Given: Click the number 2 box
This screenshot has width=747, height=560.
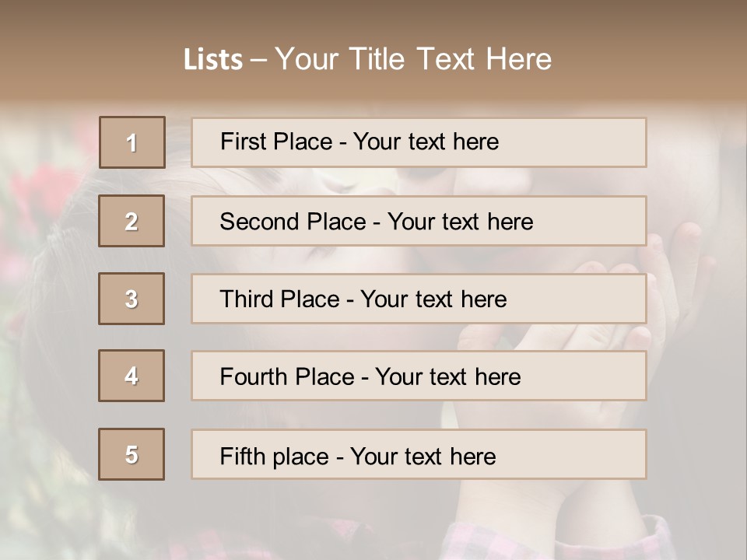Looking at the screenshot, I should (x=132, y=221).
